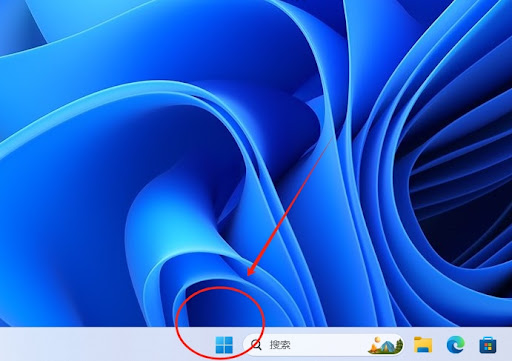Open Microsoft Edge browser
The image size is (512, 361).
(455, 344)
